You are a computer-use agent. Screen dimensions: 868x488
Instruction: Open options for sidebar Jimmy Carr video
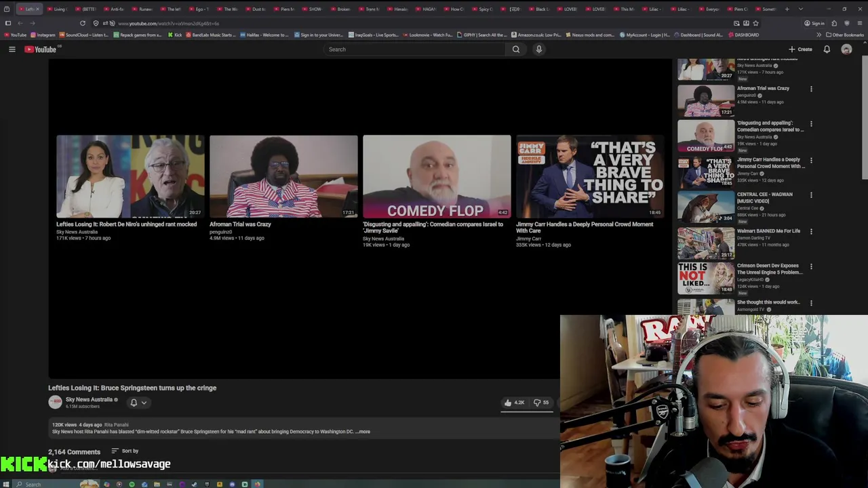[x=811, y=161]
